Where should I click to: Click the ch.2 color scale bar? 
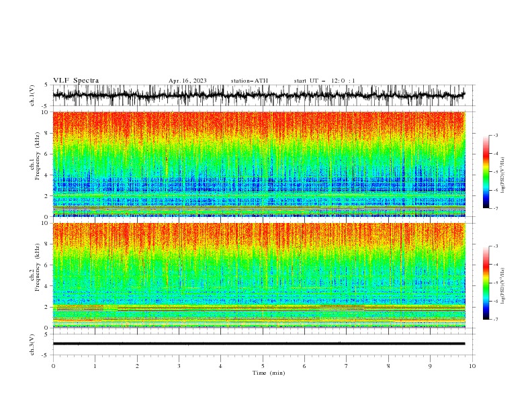click(486, 283)
